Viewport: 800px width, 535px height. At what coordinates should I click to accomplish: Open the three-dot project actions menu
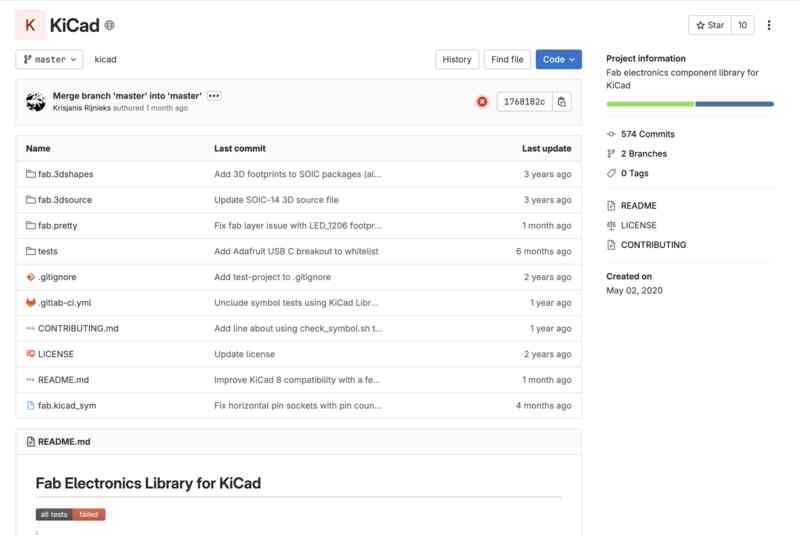pos(768,25)
